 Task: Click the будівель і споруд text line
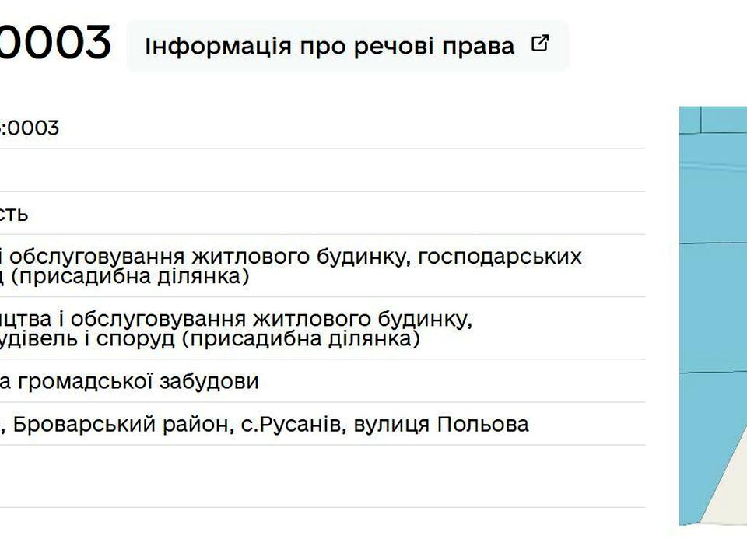pyautogui.click(x=210, y=338)
